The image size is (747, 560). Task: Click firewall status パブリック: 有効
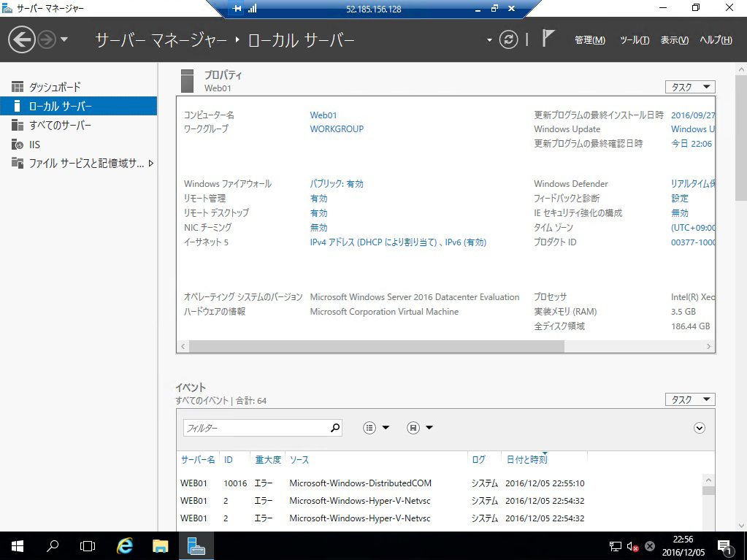tap(337, 184)
